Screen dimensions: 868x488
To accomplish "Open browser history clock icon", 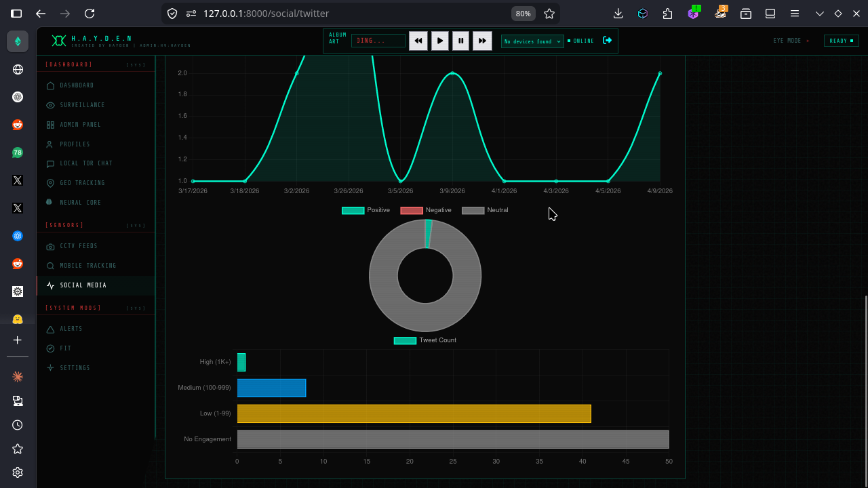I will pyautogui.click(x=18, y=425).
